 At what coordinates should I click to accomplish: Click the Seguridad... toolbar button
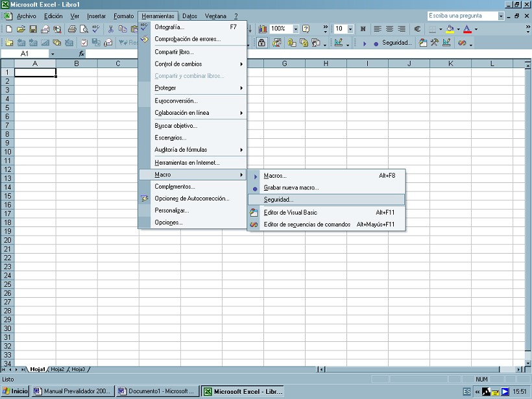click(396, 43)
